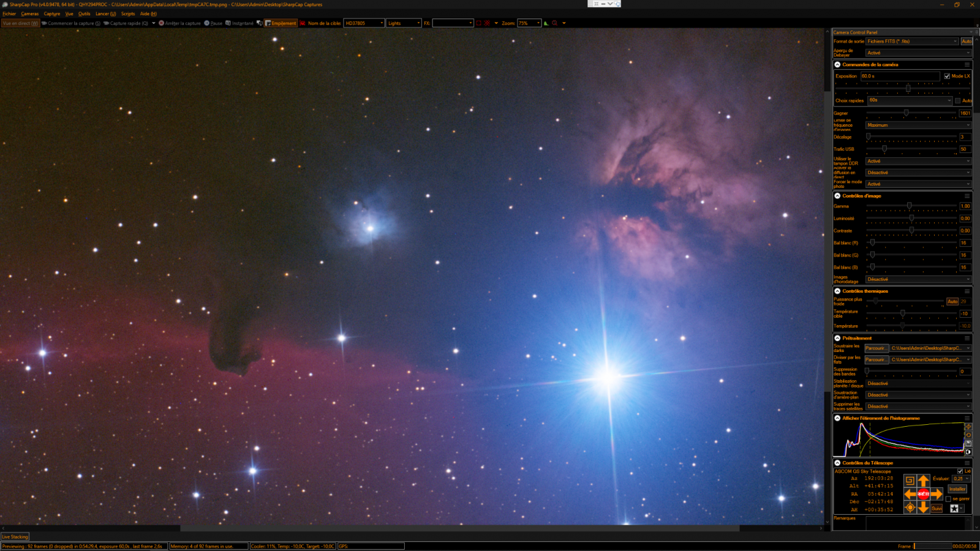Open the Lights frame type dropdown
Image resolution: width=980 pixels, height=551 pixels.
coord(404,23)
